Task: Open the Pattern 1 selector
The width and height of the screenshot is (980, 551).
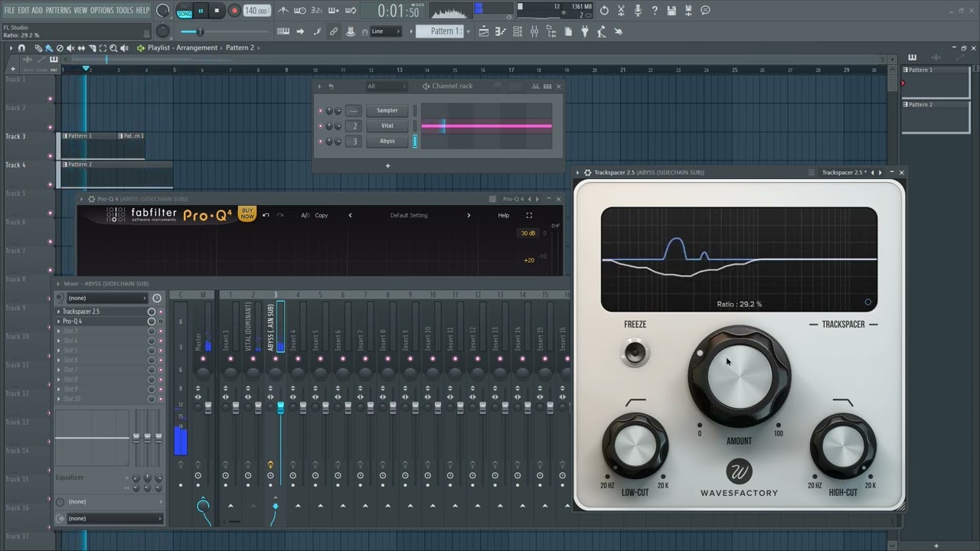Action: [439, 31]
